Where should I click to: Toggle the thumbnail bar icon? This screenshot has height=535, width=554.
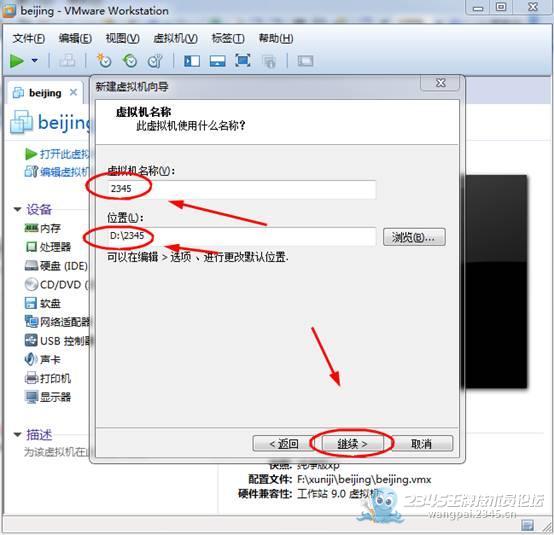[217, 61]
